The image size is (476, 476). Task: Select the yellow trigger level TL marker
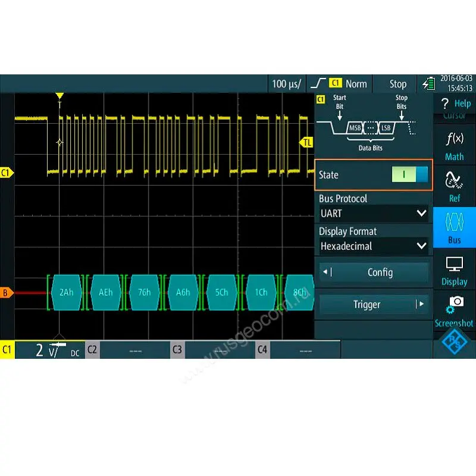pyautogui.click(x=306, y=142)
